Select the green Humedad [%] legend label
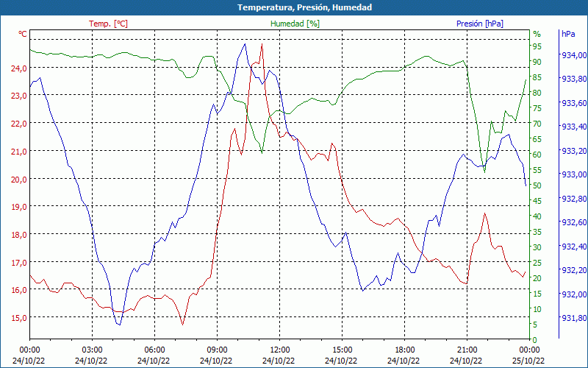 (295, 24)
